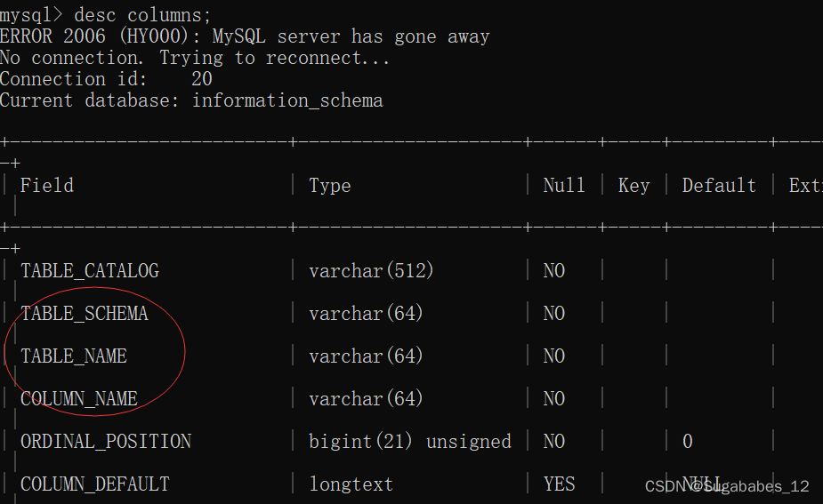
Task: Select the COLUMN_NAME field name
Action: pyautogui.click(x=78, y=399)
